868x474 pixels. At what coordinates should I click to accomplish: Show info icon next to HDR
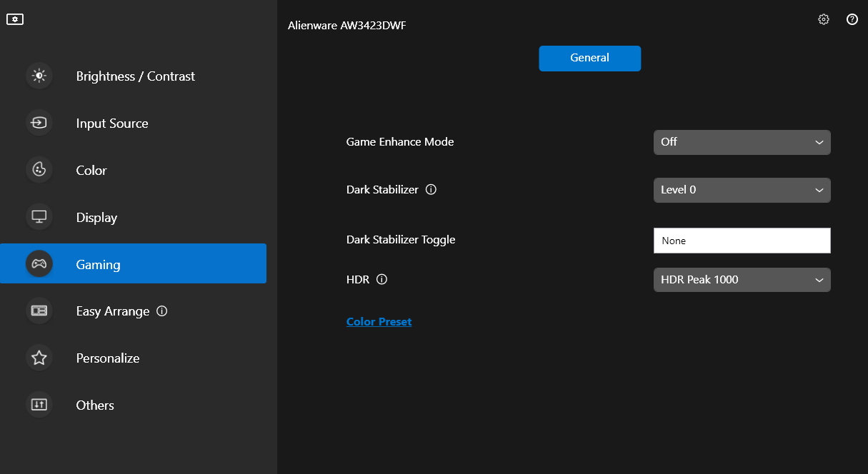pos(381,280)
